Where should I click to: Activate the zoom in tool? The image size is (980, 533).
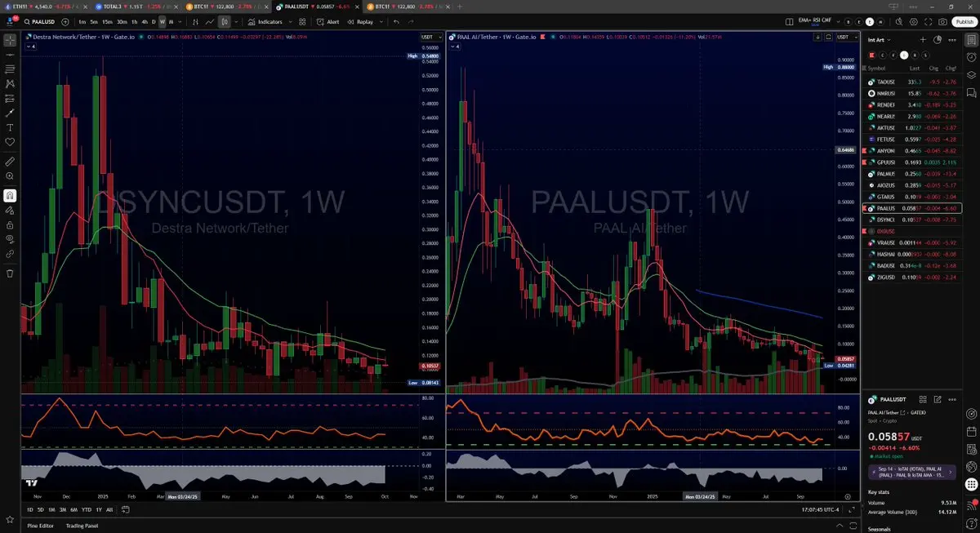coord(10,176)
